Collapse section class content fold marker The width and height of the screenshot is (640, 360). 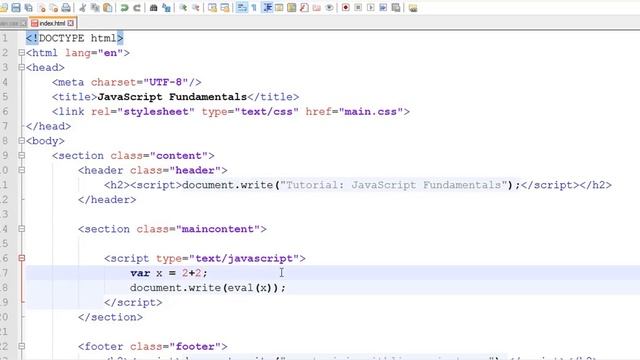pos(21,156)
